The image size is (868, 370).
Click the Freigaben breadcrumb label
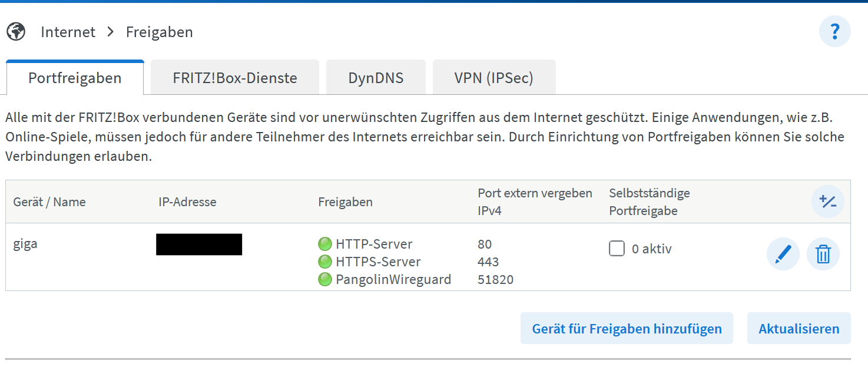point(160,32)
